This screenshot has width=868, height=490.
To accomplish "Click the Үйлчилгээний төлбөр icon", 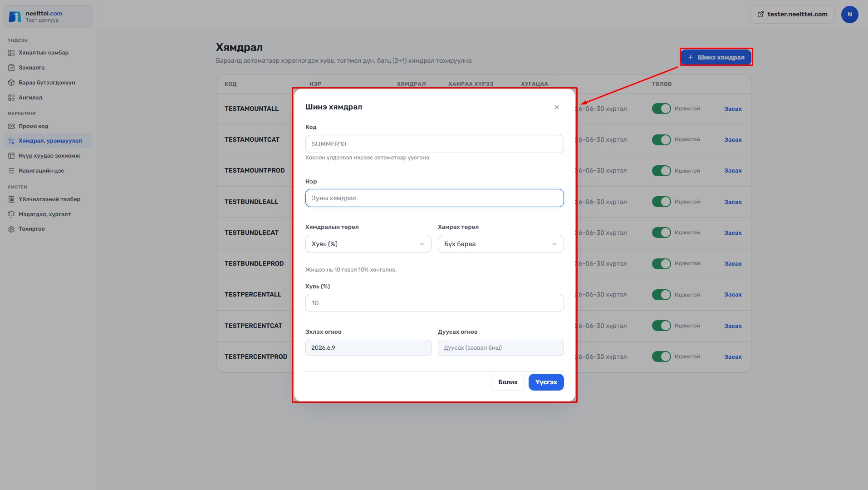I will pyautogui.click(x=11, y=199).
